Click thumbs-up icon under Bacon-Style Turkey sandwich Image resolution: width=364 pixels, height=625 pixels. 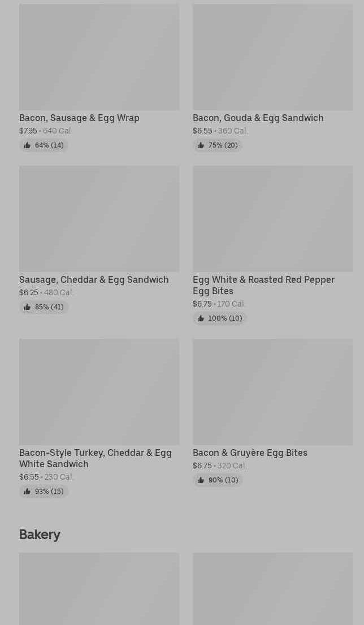pos(27,492)
